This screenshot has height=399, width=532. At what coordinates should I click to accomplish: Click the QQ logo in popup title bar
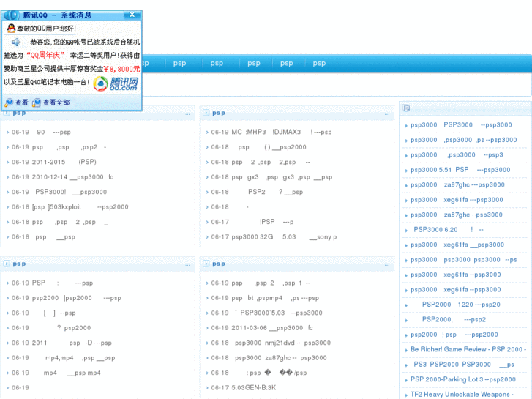click(x=12, y=15)
